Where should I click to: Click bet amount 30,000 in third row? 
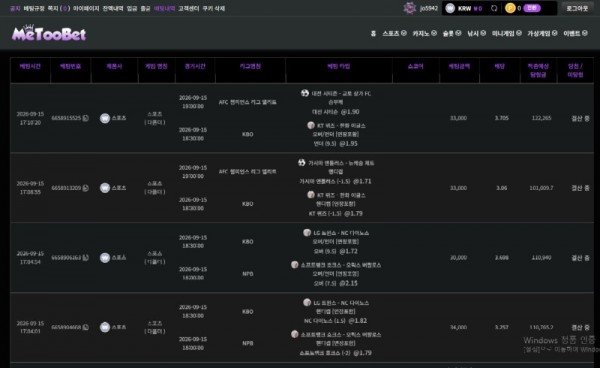(458, 258)
